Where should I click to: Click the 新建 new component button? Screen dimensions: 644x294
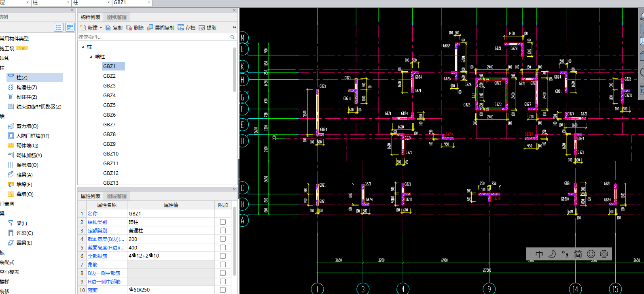click(x=89, y=28)
